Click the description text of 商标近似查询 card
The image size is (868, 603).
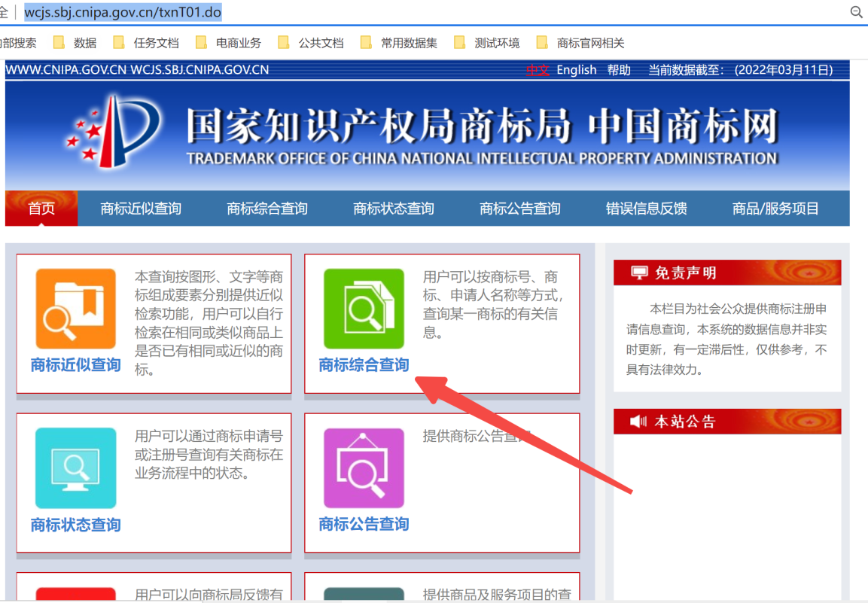tap(209, 323)
